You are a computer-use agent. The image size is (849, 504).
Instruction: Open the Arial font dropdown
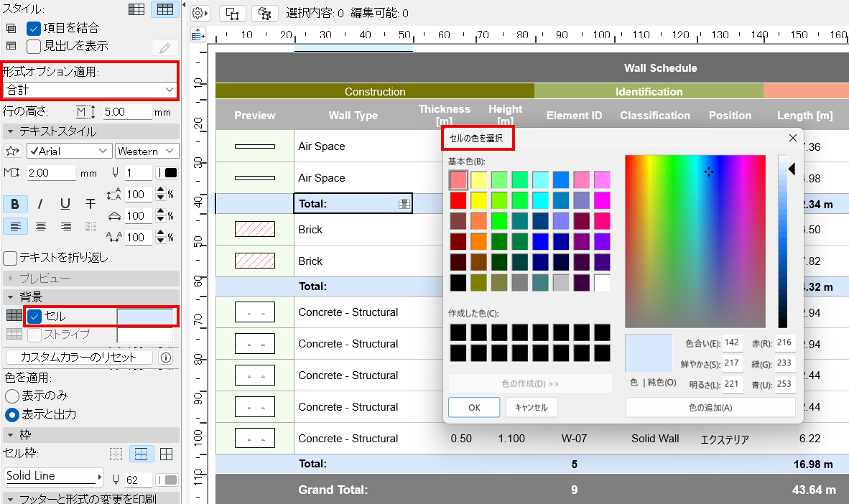69,151
